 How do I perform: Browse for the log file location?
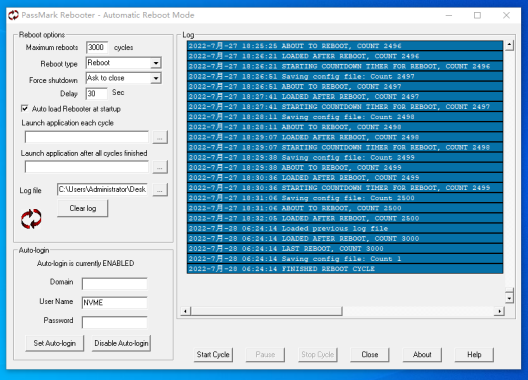[x=160, y=190]
